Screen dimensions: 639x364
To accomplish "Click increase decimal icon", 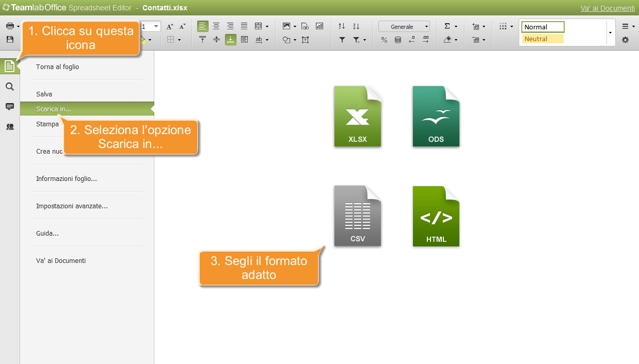I will 425,40.
